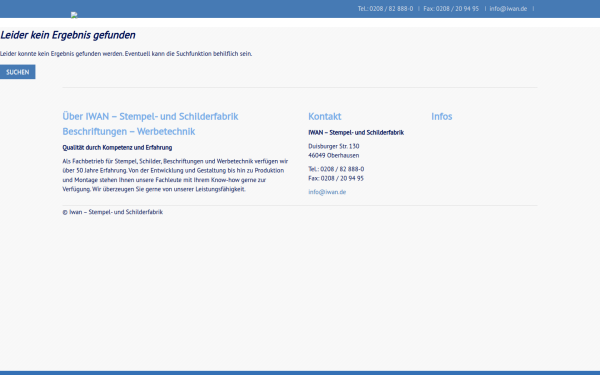Click the Kontakt footer heading
This screenshot has width=600, height=375.
pyautogui.click(x=325, y=116)
